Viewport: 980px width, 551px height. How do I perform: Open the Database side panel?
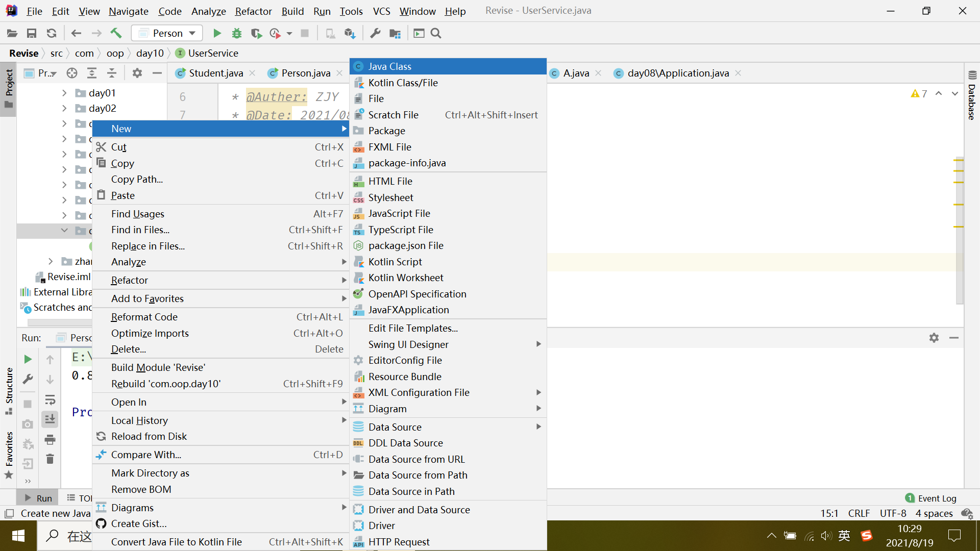972,95
